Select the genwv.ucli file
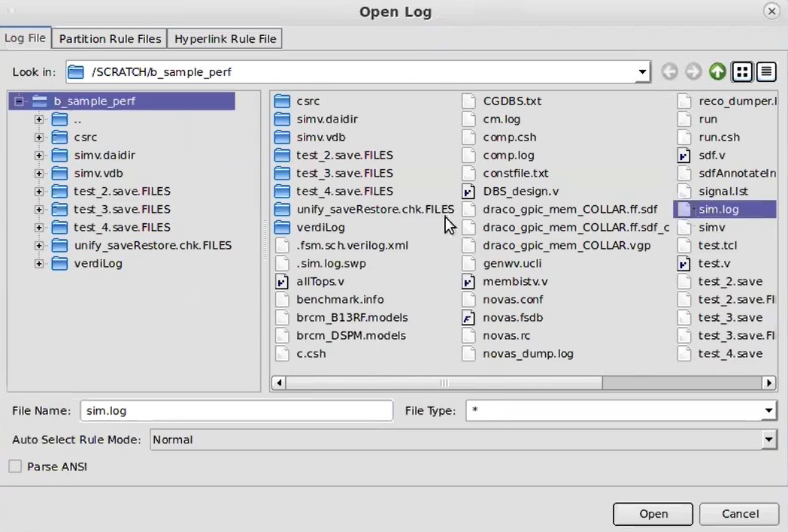This screenshot has width=788, height=532. coord(502,264)
